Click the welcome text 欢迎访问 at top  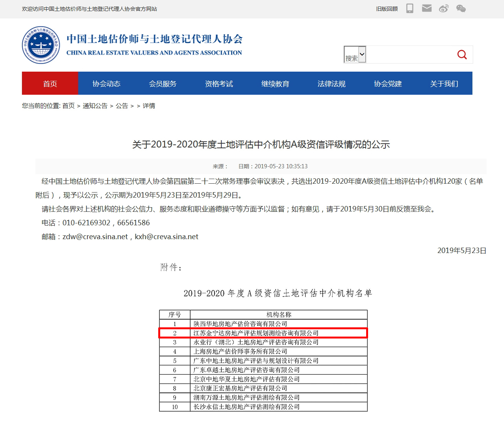89,9
